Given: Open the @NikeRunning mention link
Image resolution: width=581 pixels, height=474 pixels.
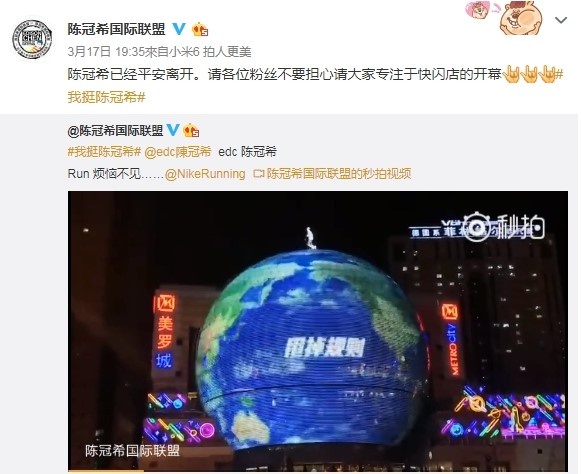Looking at the screenshot, I should pyautogui.click(x=205, y=173).
